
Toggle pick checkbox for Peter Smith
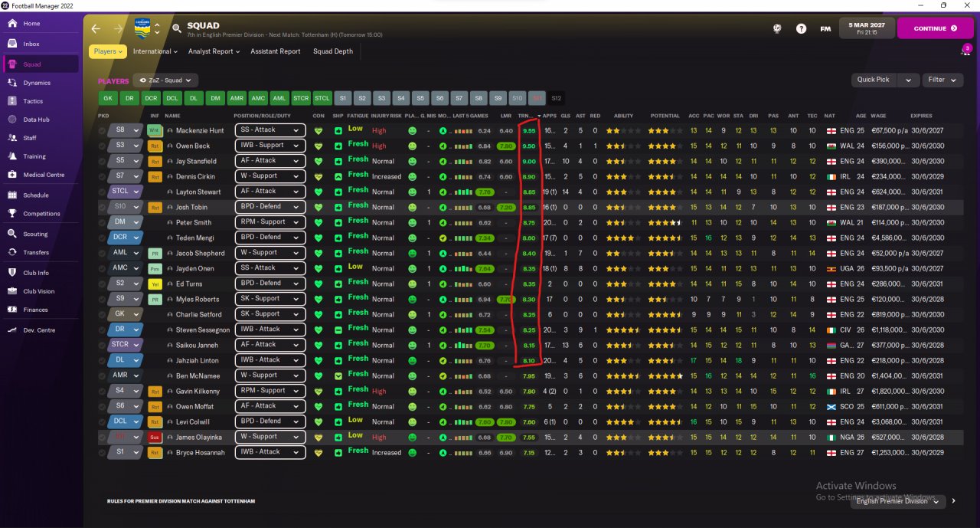[x=102, y=222]
